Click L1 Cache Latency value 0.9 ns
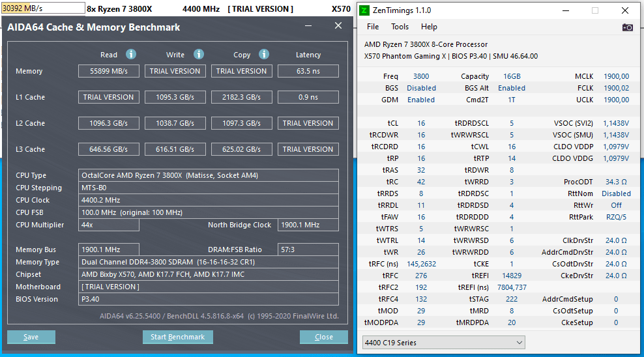The image size is (644, 357). coord(308,97)
